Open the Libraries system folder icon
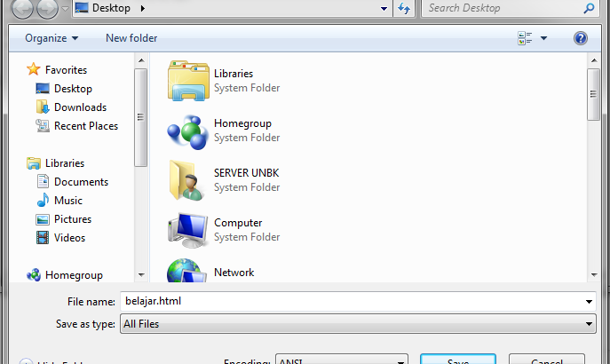 [187, 81]
